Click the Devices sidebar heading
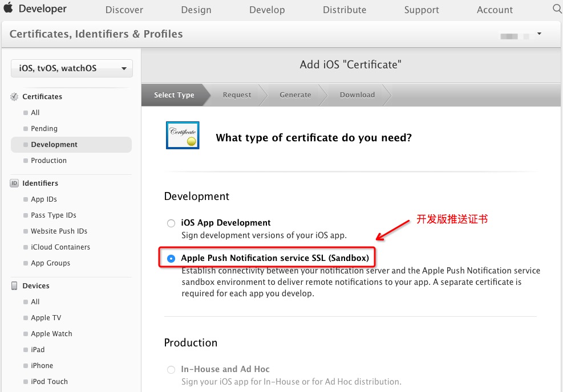The height and width of the screenshot is (392, 563). coord(36,286)
